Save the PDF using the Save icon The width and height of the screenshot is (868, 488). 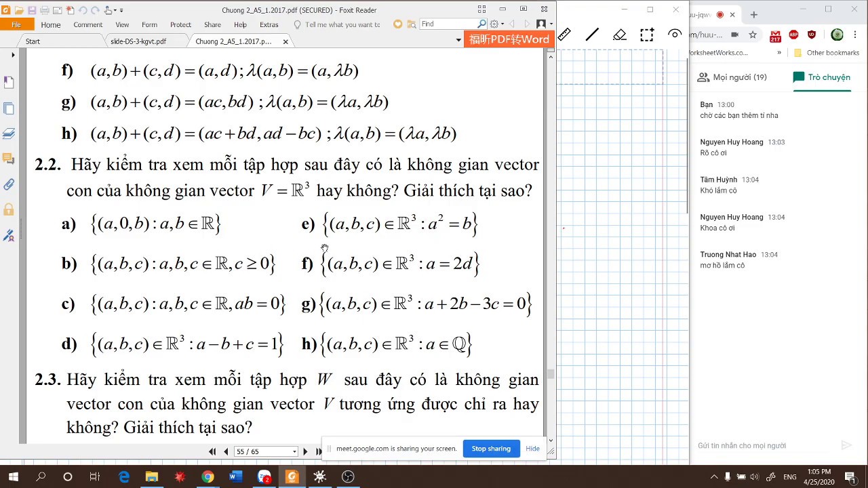tap(31, 10)
